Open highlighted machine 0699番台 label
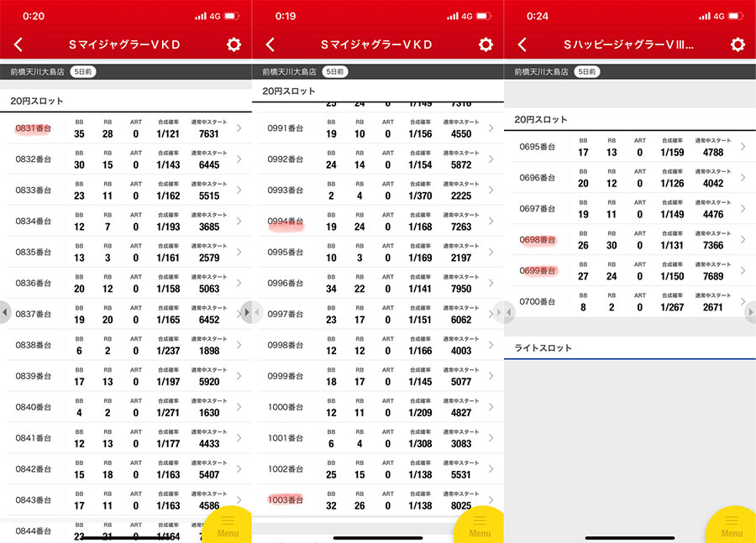This screenshot has width=756, height=543. [538, 271]
